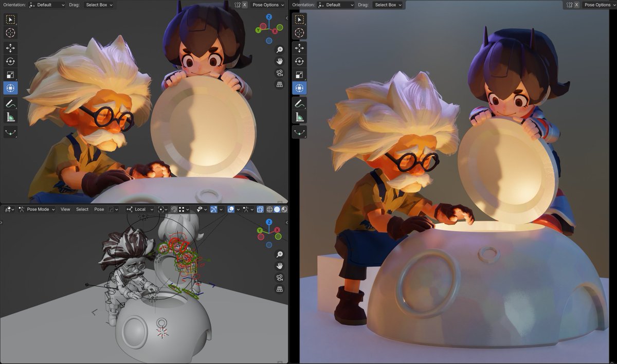
Task: Select the Breakdowner pose tool in top-left viewport
Action: pyautogui.click(x=10, y=132)
